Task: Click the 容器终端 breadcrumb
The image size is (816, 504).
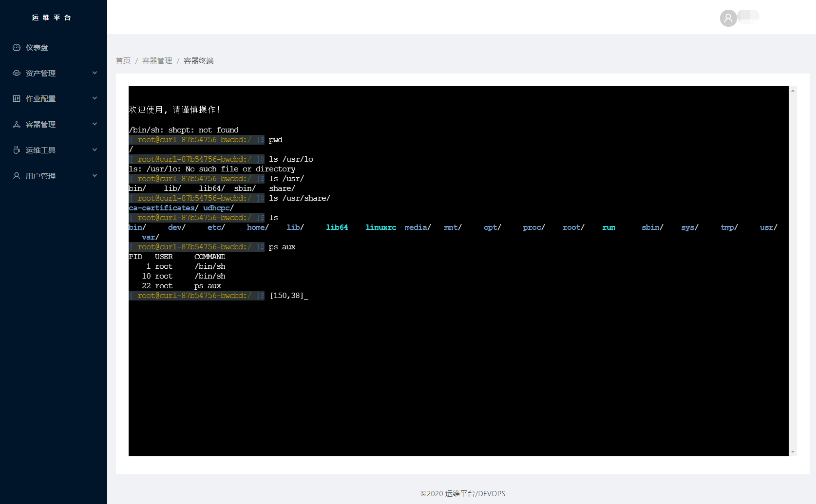Action: click(x=199, y=60)
